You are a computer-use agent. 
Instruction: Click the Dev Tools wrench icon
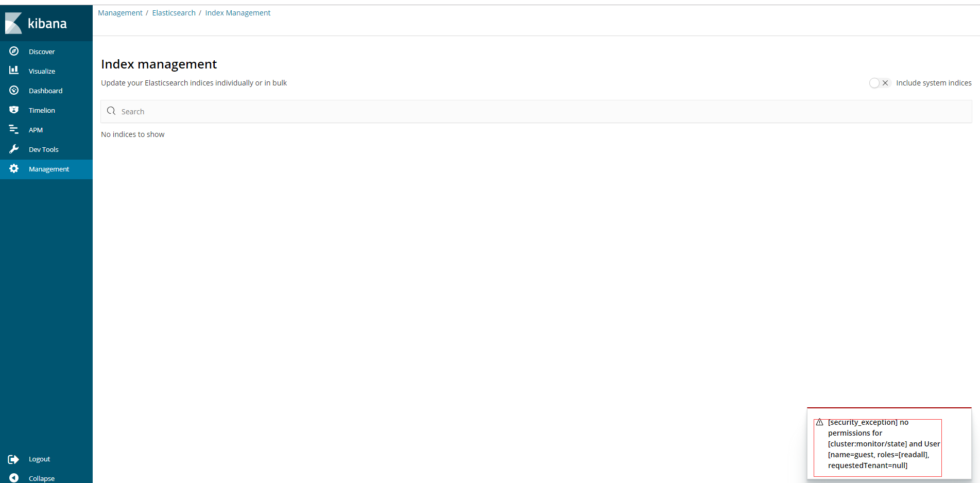tap(14, 149)
